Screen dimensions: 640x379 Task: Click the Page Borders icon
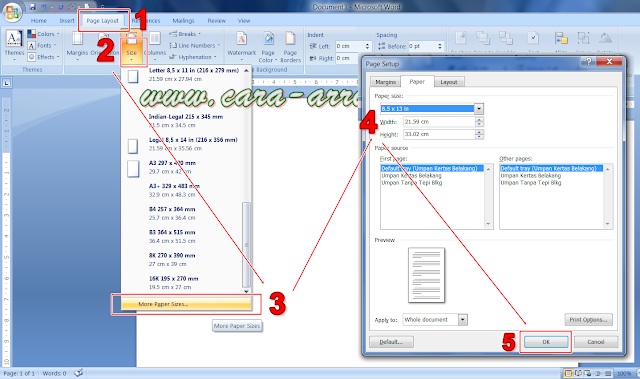290,40
